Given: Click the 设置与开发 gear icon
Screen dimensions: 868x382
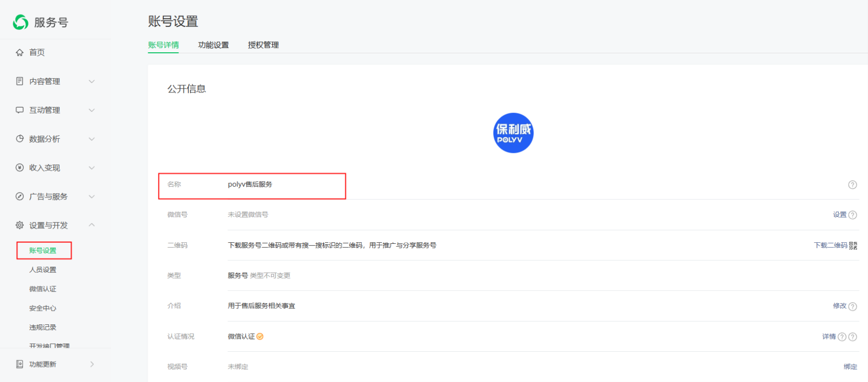Looking at the screenshot, I should pos(20,225).
